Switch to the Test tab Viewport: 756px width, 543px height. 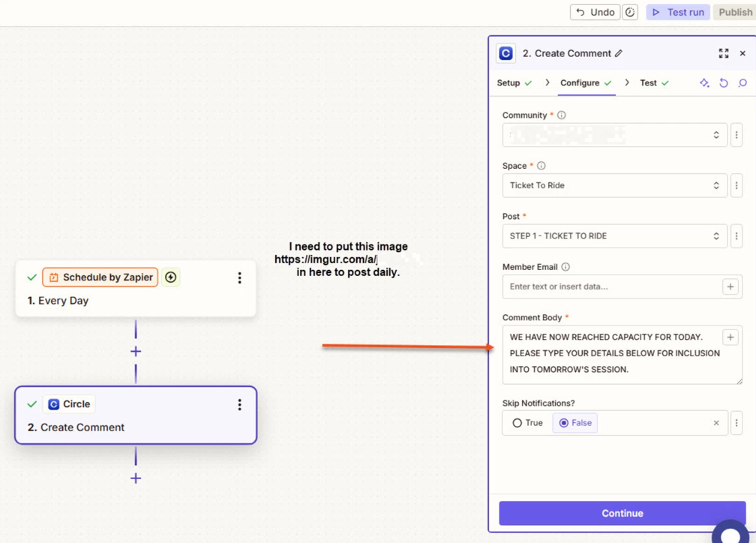[648, 83]
